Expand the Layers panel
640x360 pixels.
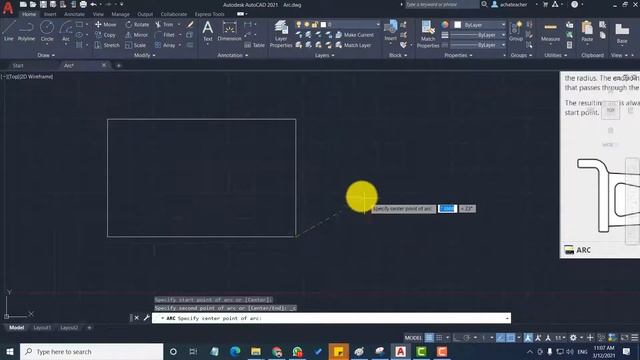click(x=324, y=55)
